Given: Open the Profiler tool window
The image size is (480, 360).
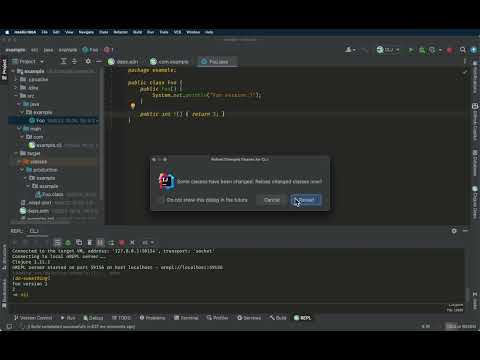Looking at the screenshot, I should [217, 318].
